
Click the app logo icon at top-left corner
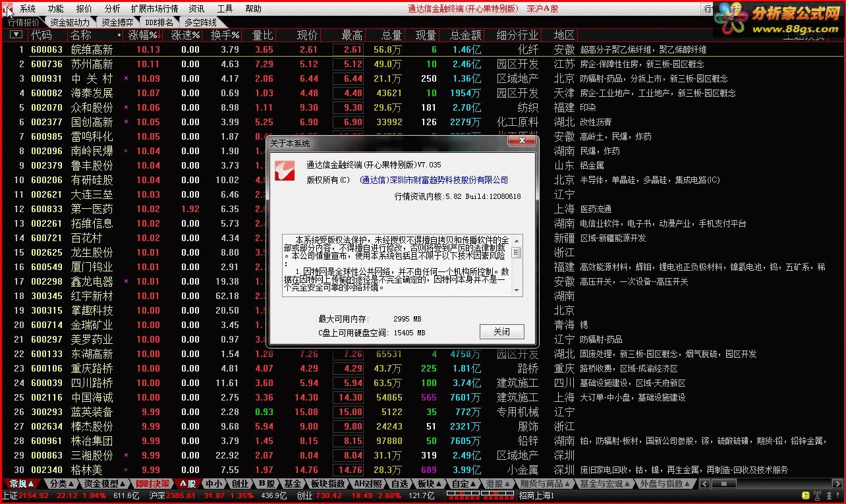(x=8, y=9)
